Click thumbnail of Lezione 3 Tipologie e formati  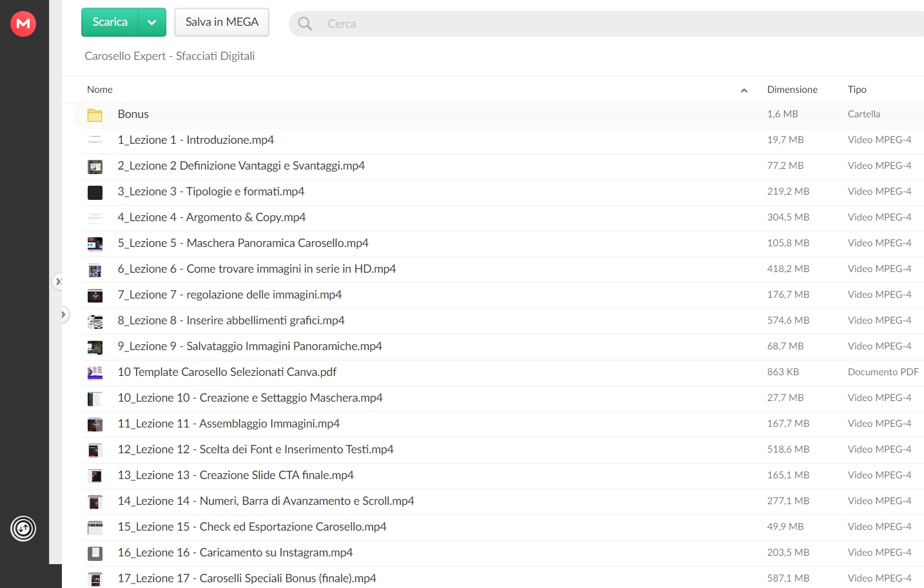(95, 192)
